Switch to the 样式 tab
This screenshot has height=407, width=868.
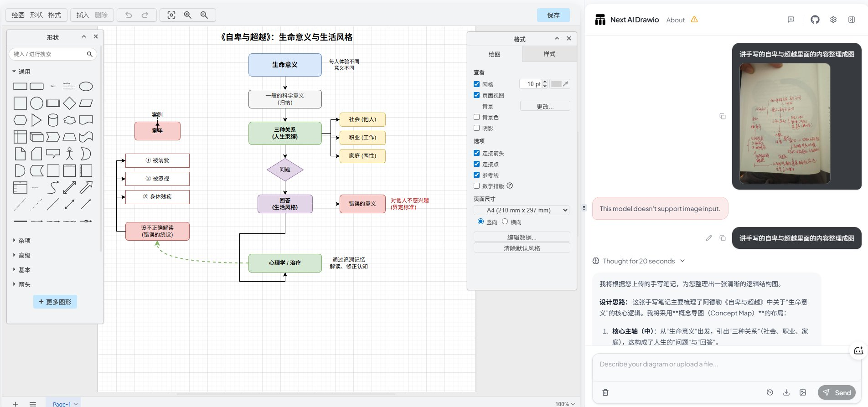coord(549,54)
